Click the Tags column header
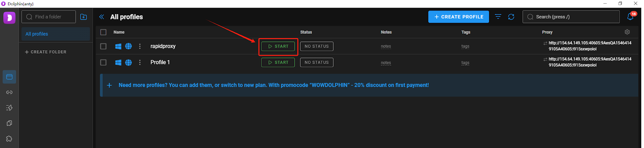Screen dimensions: 644x148 [466, 32]
